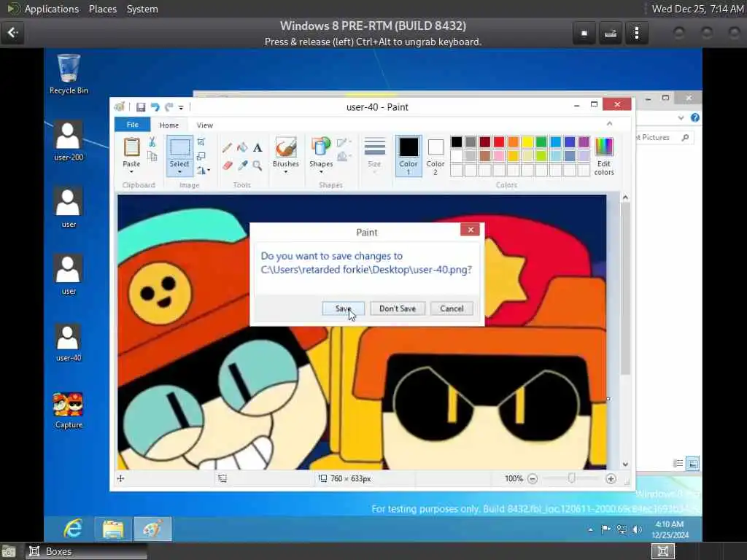The height and width of the screenshot is (560, 747).
Task: Click the Brushes icon
Action: pos(286,147)
